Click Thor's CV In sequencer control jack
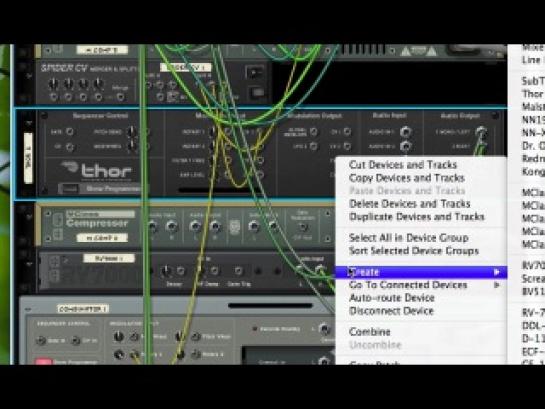This screenshot has width=545, height=409. click(70, 147)
